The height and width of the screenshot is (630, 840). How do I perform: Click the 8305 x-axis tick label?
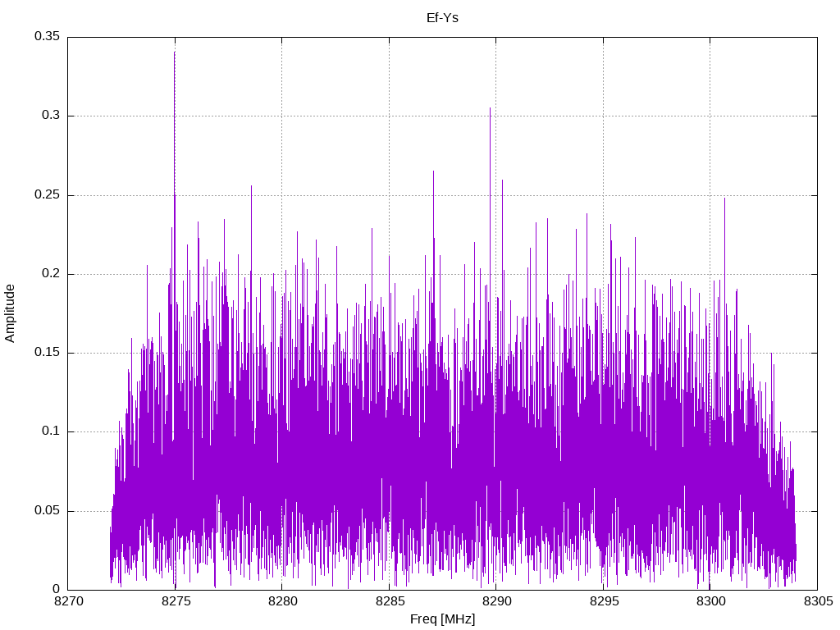point(817,602)
